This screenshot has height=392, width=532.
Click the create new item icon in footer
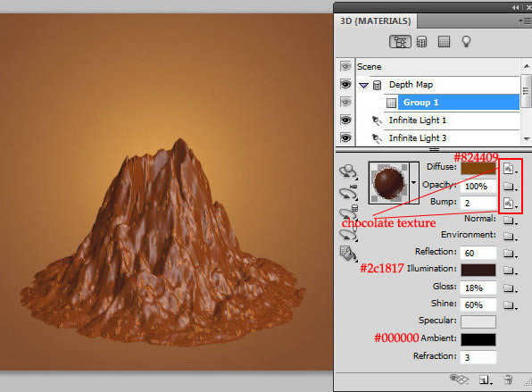coord(486,379)
